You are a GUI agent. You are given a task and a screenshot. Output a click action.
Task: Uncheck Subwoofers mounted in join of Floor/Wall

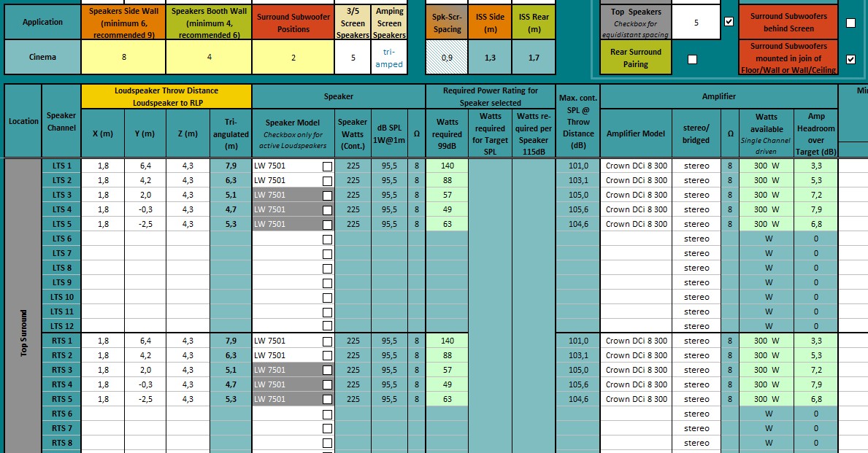click(850, 59)
